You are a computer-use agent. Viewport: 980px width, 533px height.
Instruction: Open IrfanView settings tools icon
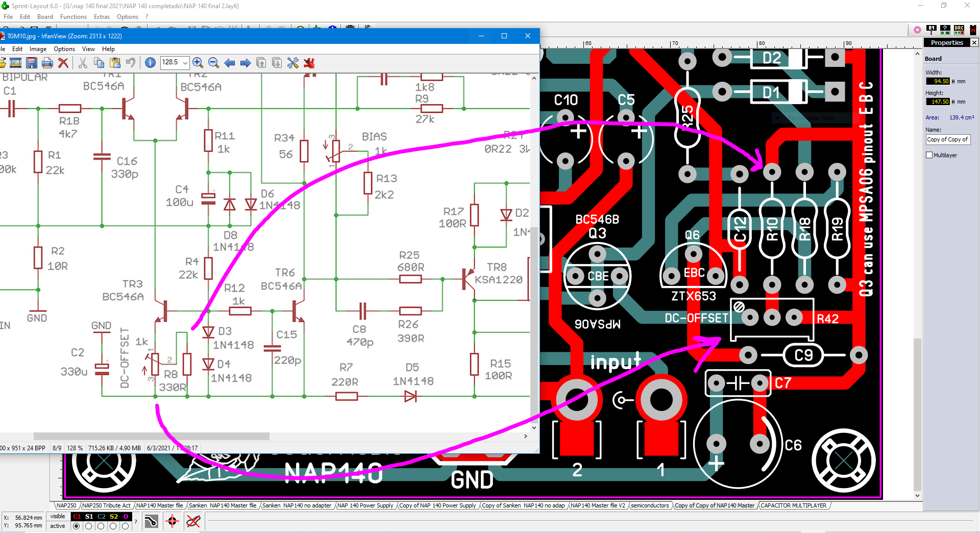293,63
